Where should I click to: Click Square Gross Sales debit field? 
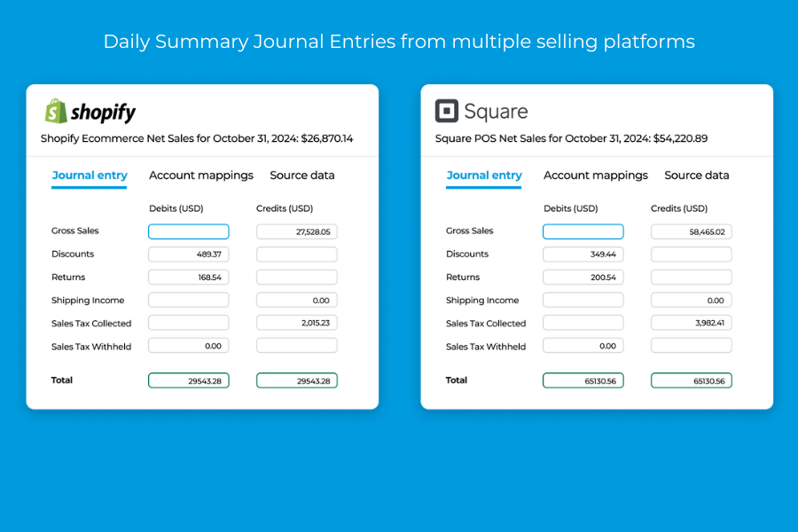click(x=583, y=231)
